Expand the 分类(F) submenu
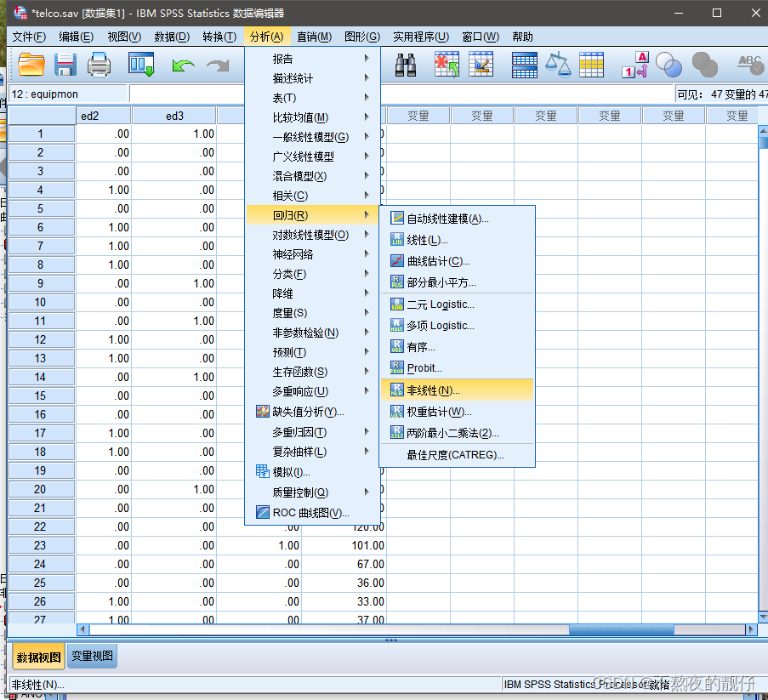Screen dimensions: 768x700 point(312,274)
